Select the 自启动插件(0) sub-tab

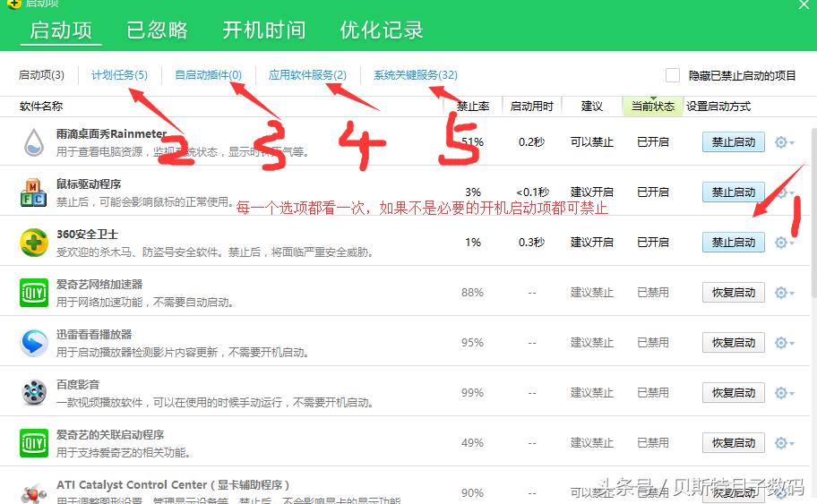(209, 75)
